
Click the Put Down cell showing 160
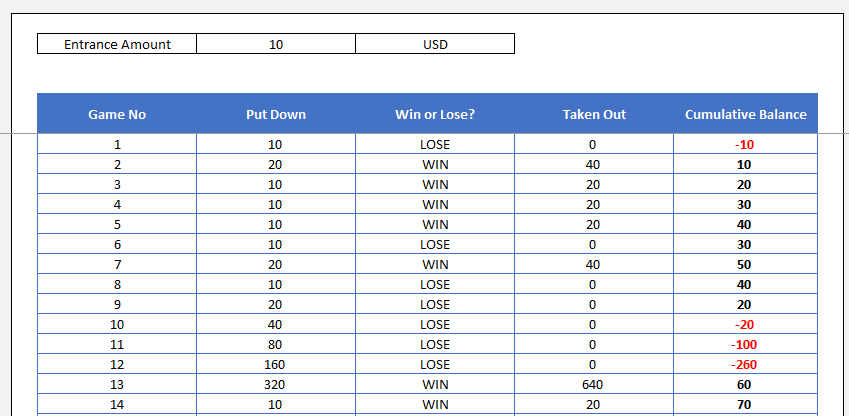pos(276,364)
